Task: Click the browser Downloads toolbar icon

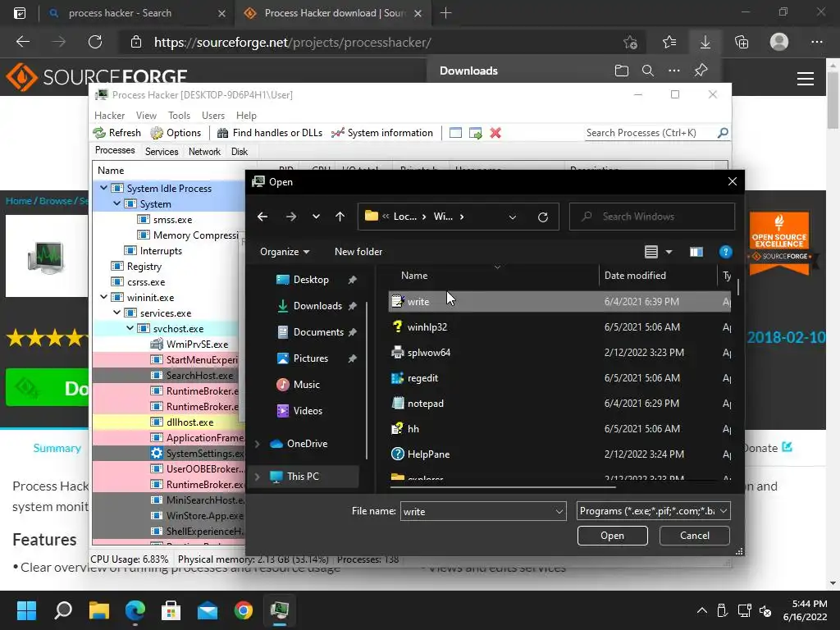Action: (705, 42)
